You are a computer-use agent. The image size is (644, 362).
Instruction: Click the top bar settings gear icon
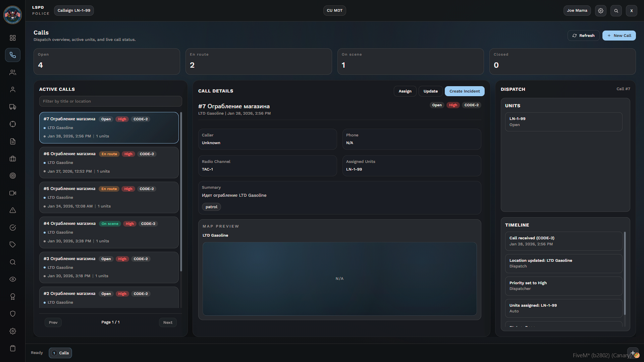click(601, 11)
